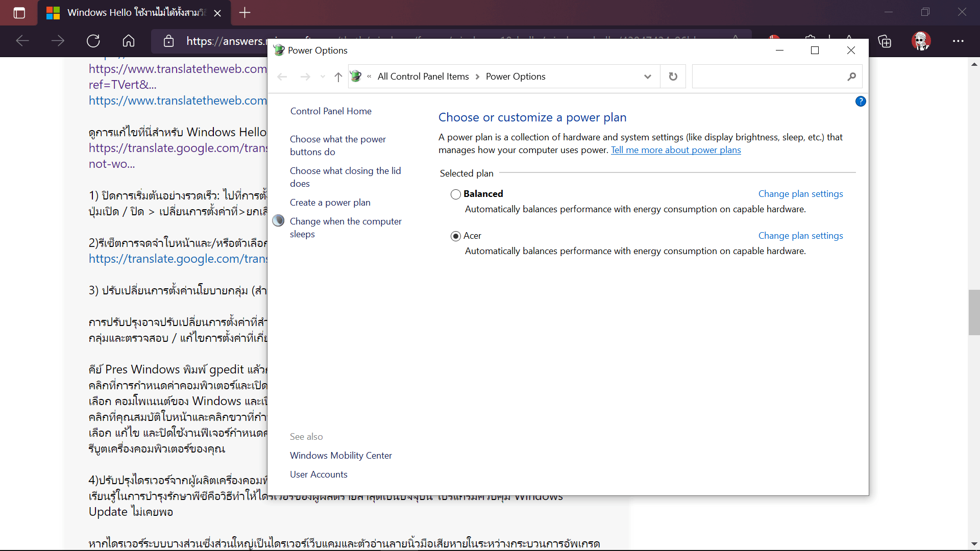
Task: Select the Windows Hello browser tab
Action: coord(135,13)
